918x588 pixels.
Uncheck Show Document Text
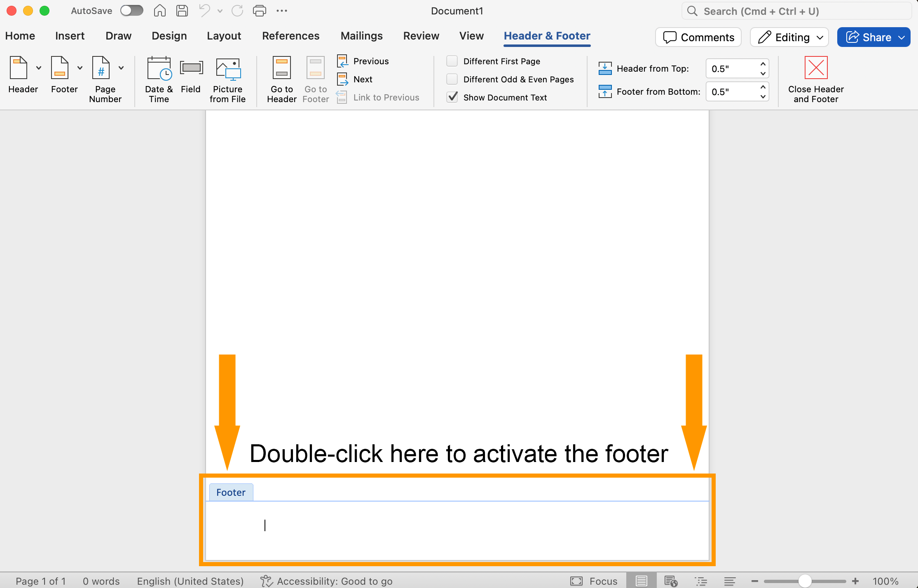click(452, 97)
